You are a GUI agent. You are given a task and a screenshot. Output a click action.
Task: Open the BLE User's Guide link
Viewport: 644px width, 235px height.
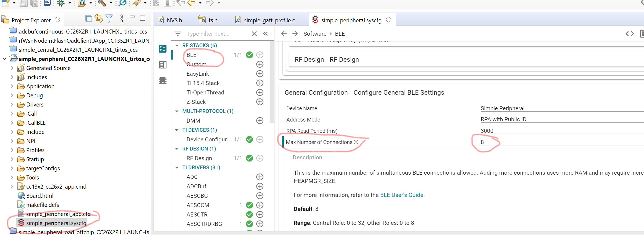[402, 195]
